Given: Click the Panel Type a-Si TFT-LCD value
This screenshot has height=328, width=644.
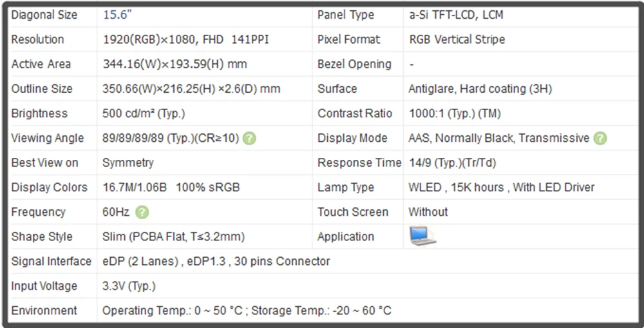Looking at the screenshot, I should pyautogui.click(x=456, y=15).
